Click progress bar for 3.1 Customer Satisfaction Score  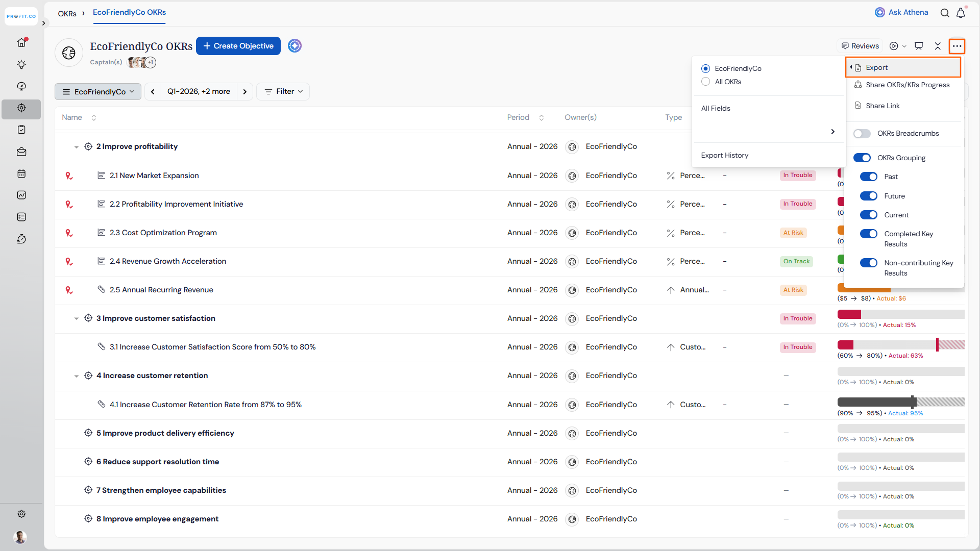pyautogui.click(x=901, y=345)
